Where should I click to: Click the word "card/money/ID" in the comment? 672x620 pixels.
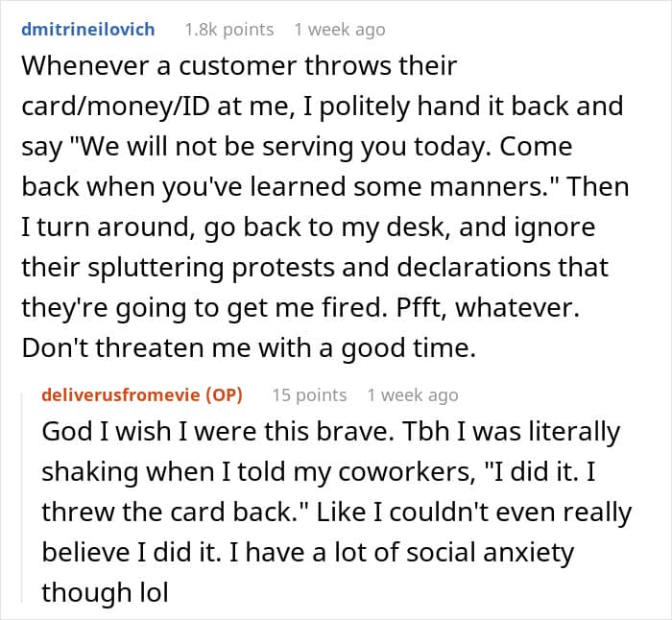(116, 107)
